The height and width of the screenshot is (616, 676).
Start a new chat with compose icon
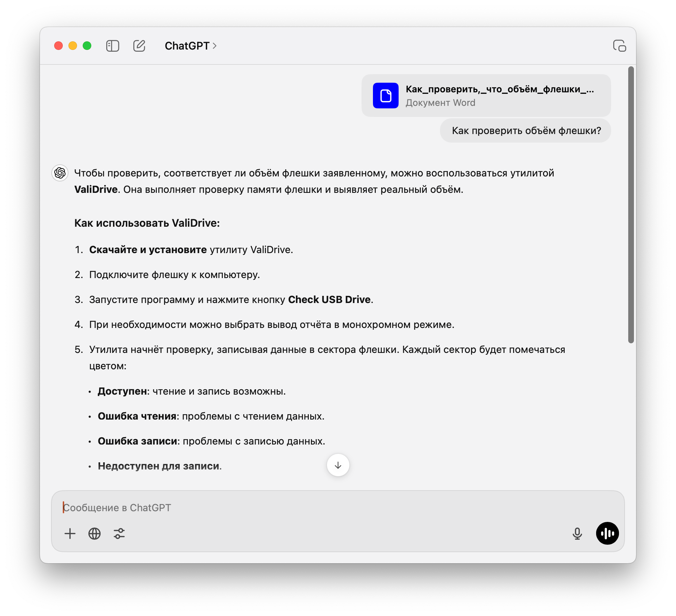[139, 46]
